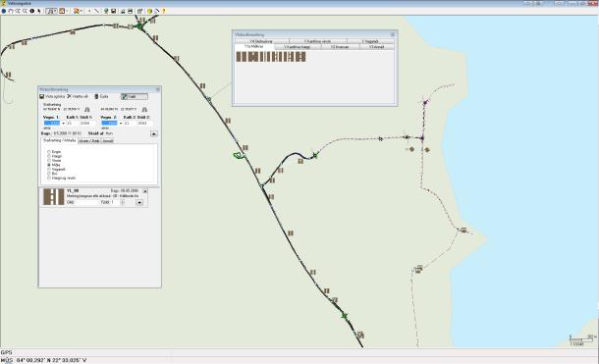Expand the dropdown arrow in YL_08 record
This screenshot has height=364, width=599.
(x=139, y=202)
